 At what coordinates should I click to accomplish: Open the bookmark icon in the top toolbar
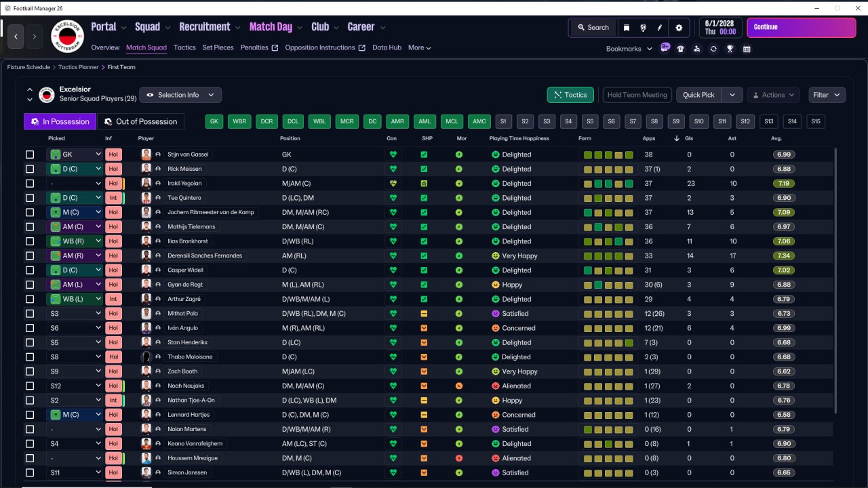tap(627, 28)
